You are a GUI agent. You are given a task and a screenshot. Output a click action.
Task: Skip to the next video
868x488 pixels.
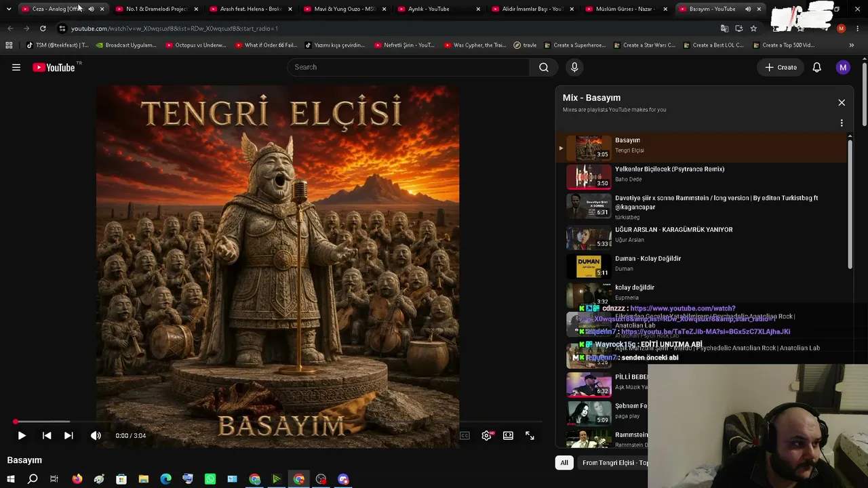tap(68, 436)
